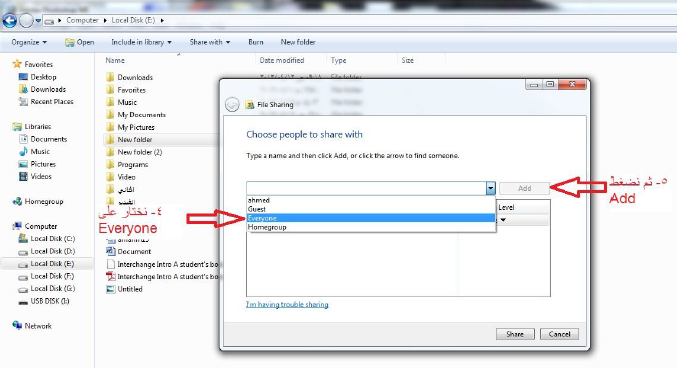
Task: Select Local Disk (E:) in sidebar
Action: tap(46, 264)
